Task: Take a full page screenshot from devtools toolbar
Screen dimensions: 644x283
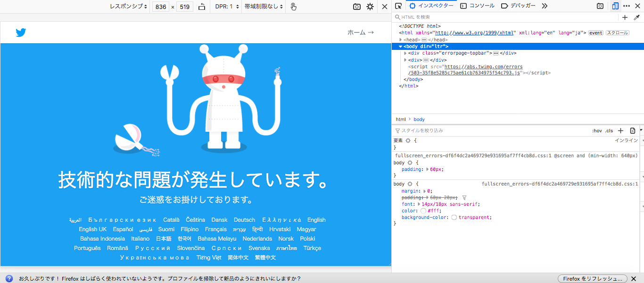Action: tap(600, 6)
